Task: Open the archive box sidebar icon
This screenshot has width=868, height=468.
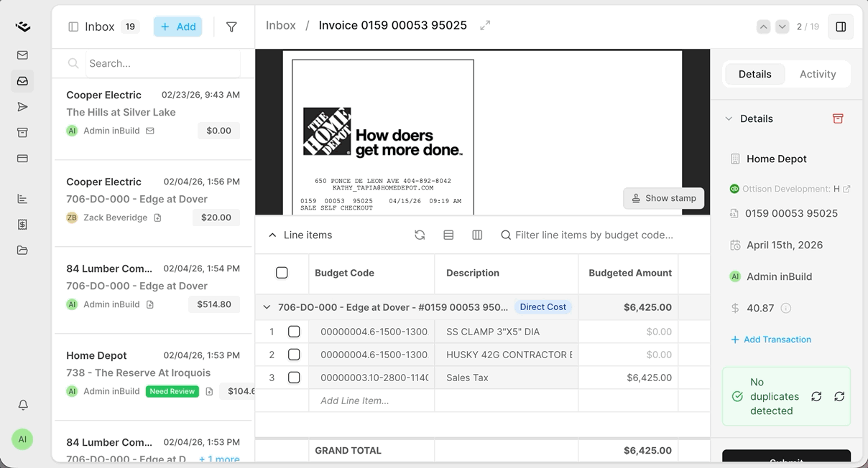Action: 23,133
